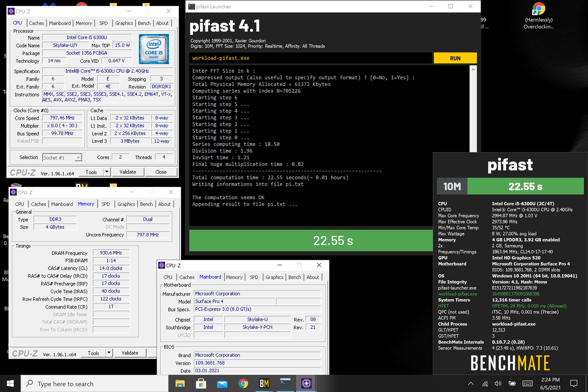
Task: Open Bench tab in Mainboard CPU-Z window
Action: (x=294, y=277)
